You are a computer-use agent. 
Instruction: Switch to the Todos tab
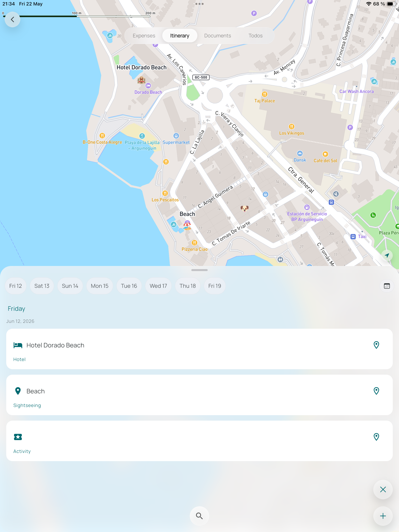click(x=255, y=36)
